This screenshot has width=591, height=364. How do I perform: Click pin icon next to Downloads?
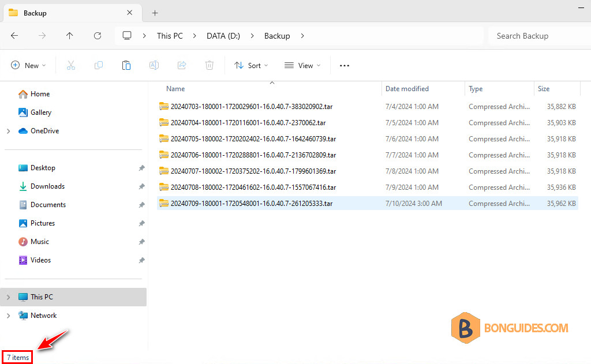tap(142, 186)
